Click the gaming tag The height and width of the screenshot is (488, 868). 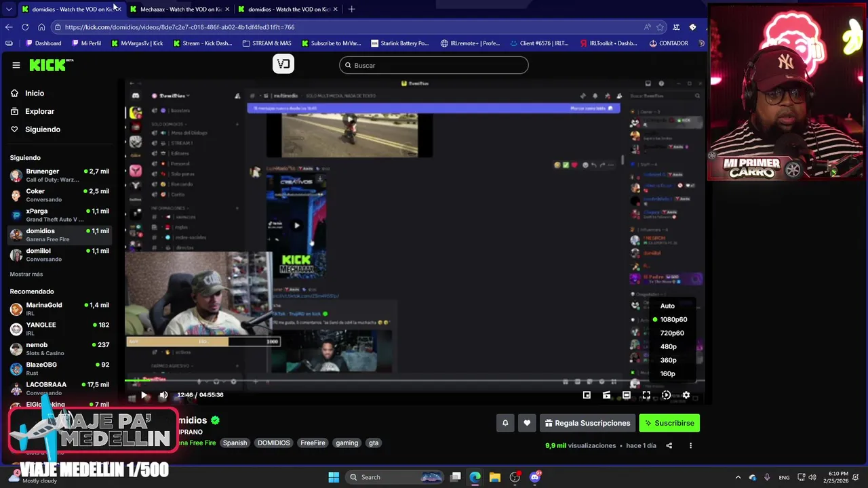[x=347, y=443]
